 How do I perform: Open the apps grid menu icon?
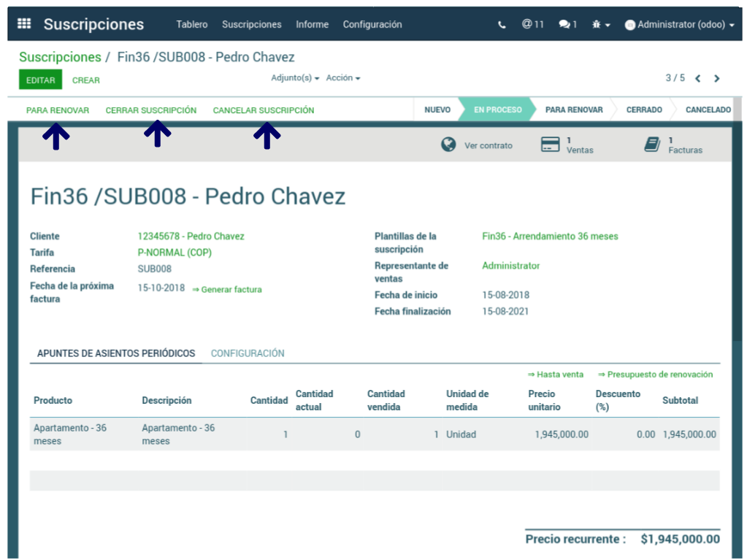(24, 24)
